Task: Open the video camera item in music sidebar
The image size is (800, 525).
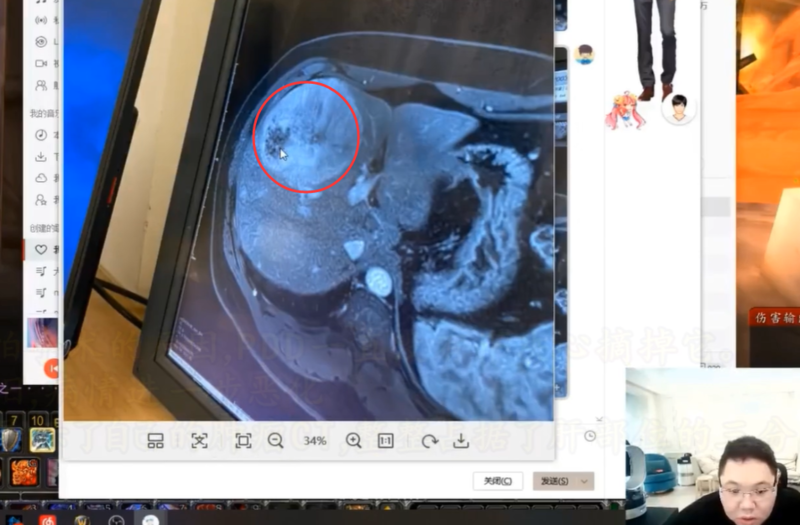Action: click(x=41, y=63)
